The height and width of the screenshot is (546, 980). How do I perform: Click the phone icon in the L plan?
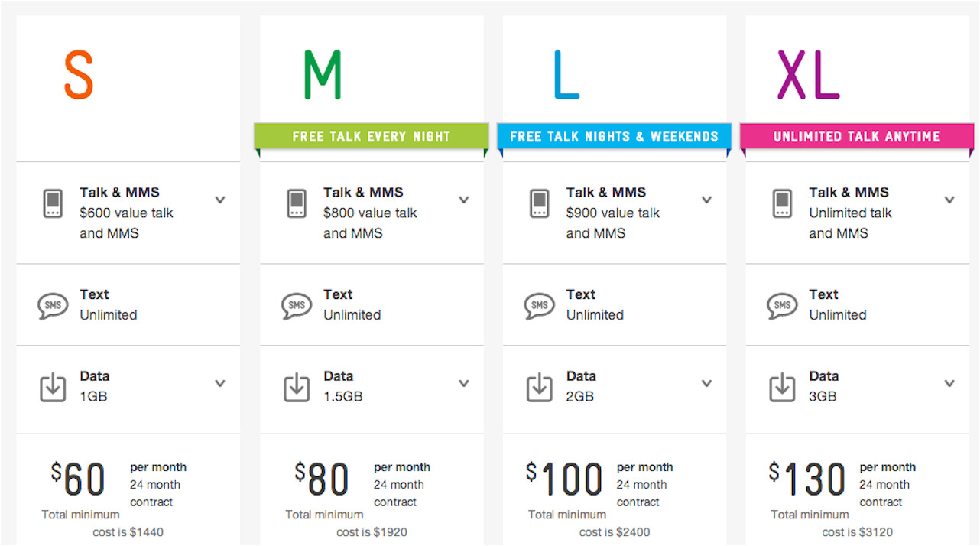(539, 203)
